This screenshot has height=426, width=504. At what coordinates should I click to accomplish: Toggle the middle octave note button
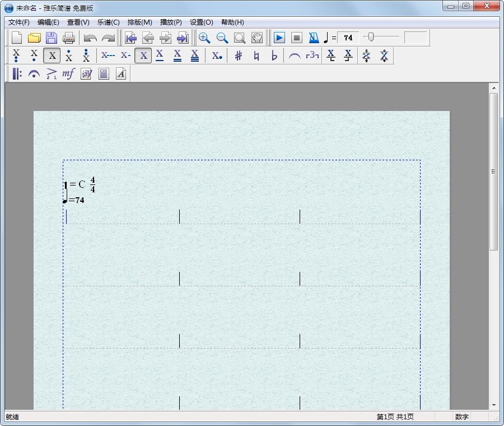point(52,55)
